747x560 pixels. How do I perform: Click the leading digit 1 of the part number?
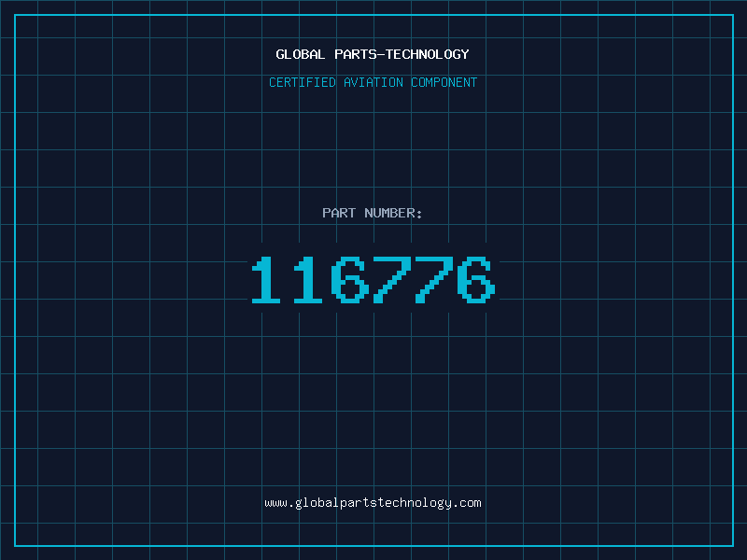(266, 280)
